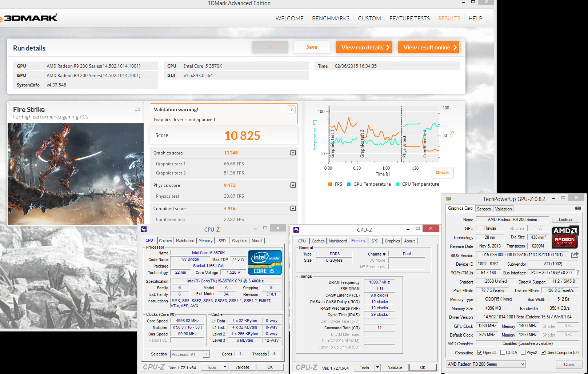The image size is (588, 374).
Task: Toggle the OpenCL checkbox in GPU-Z
Action: [480, 353]
